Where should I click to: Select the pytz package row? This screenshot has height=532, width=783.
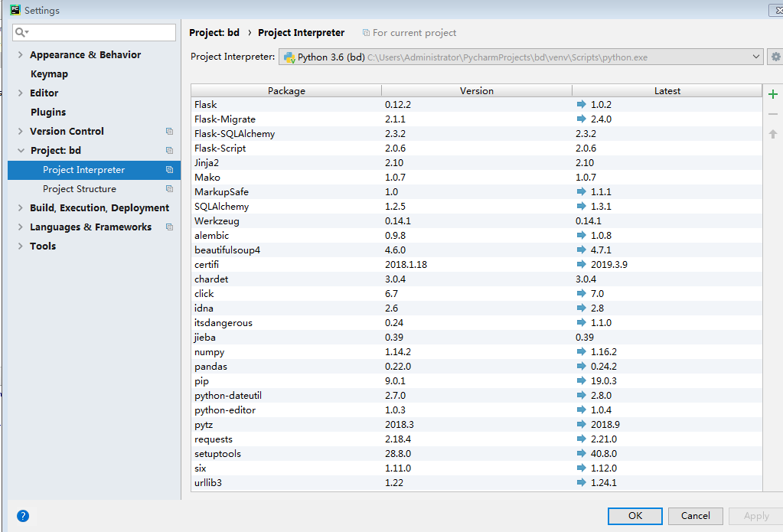tap(477, 424)
